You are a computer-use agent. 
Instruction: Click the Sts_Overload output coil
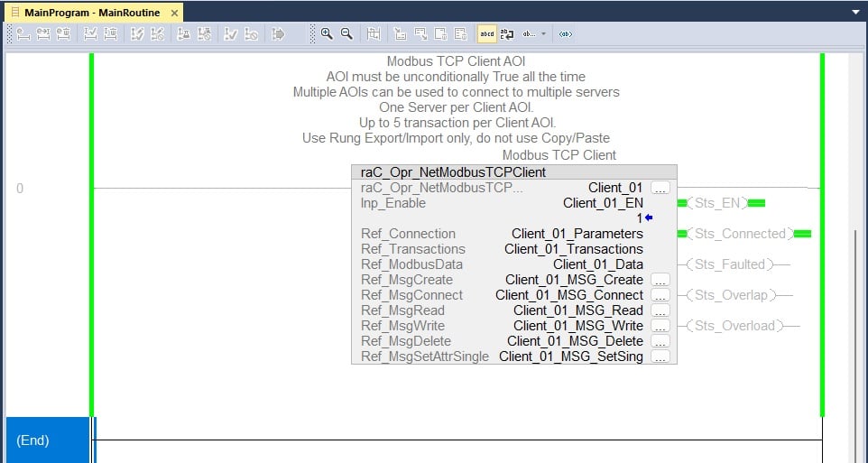coord(735,326)
